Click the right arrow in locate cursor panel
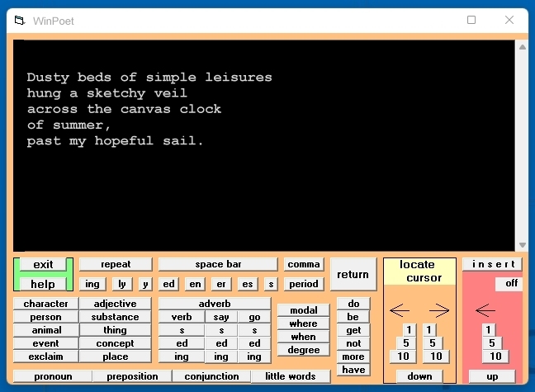 439,311
